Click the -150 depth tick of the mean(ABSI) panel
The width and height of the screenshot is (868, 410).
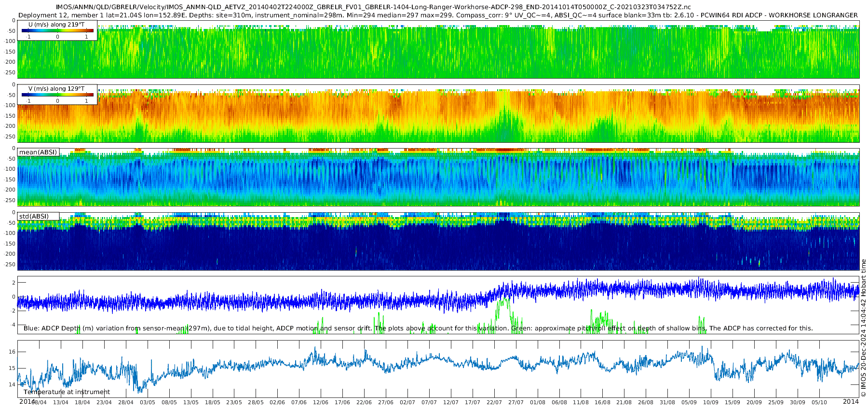coord(10,179)
